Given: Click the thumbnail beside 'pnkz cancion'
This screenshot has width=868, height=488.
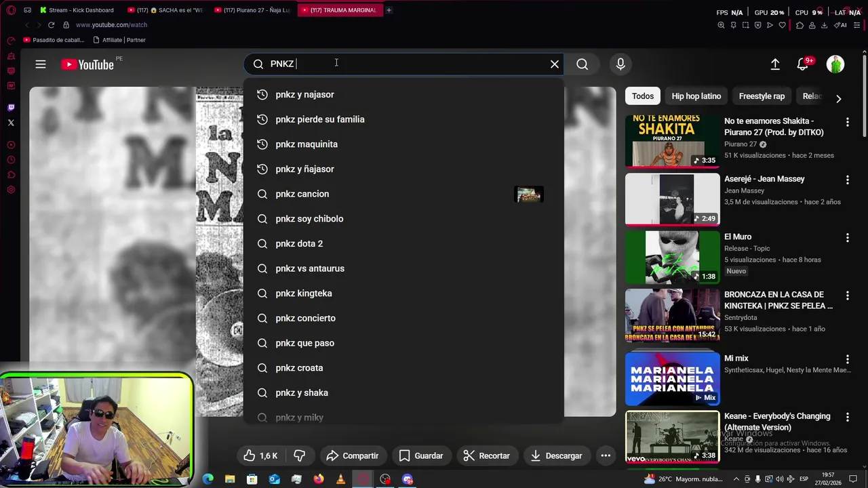Looking at the screenshot, I should (529, 195).
